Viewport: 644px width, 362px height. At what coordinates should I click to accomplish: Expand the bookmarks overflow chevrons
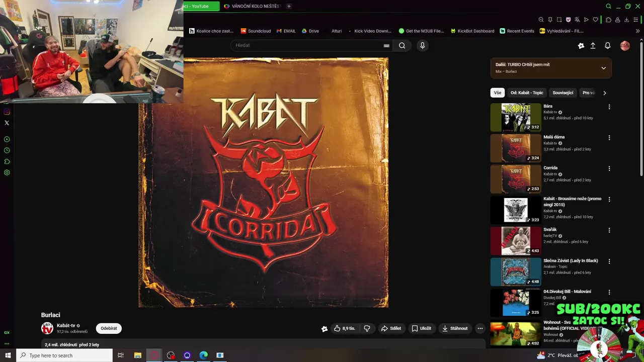637,31
